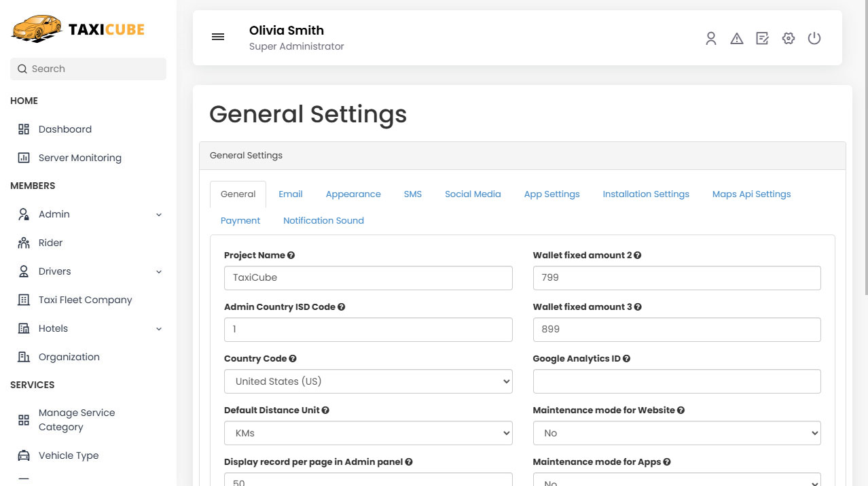The width and height of the screenshot is (868, 486).
Task: Click the warning triangle alert icon
Action: pos(736,39)
